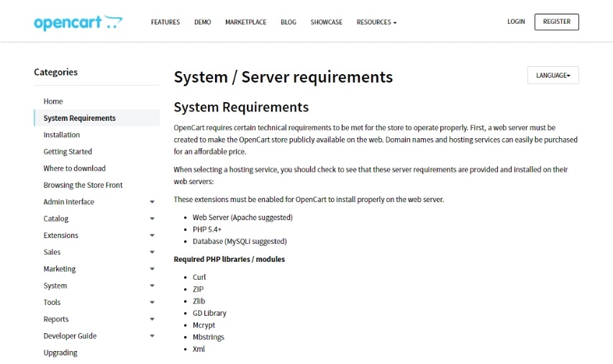
Task: Click 'Required PHP libraries / modules' heading
Action: tap(230, 259)
